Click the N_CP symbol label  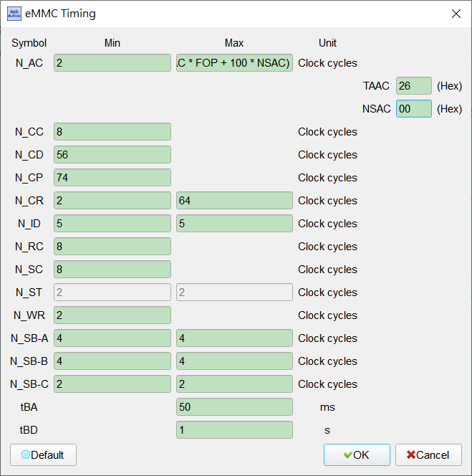point(29,178)
